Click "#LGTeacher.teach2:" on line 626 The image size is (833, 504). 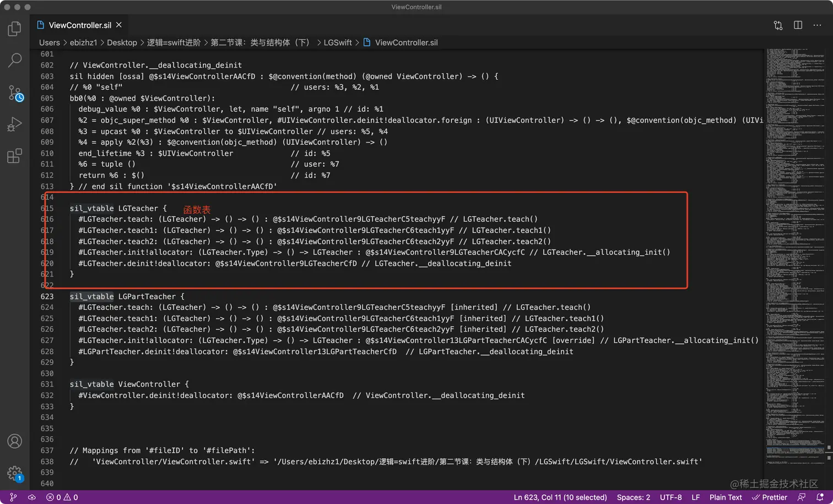tap(118, 329)
